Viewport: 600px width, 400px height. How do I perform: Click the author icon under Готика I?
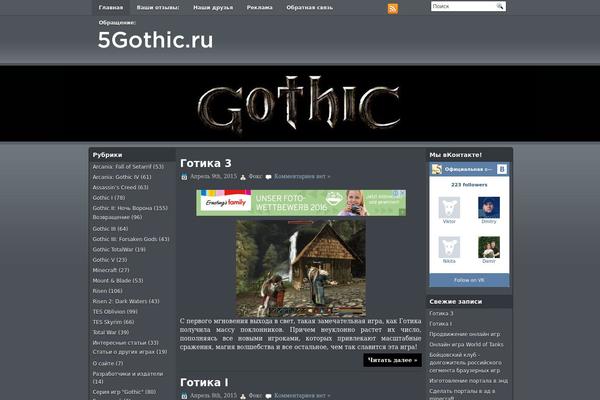pyautogui.click(x=243, y=396)
